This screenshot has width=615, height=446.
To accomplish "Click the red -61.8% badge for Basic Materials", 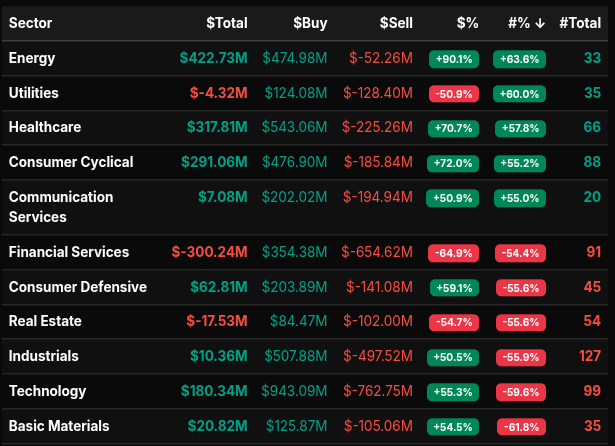I will click(x=519, y=426).
